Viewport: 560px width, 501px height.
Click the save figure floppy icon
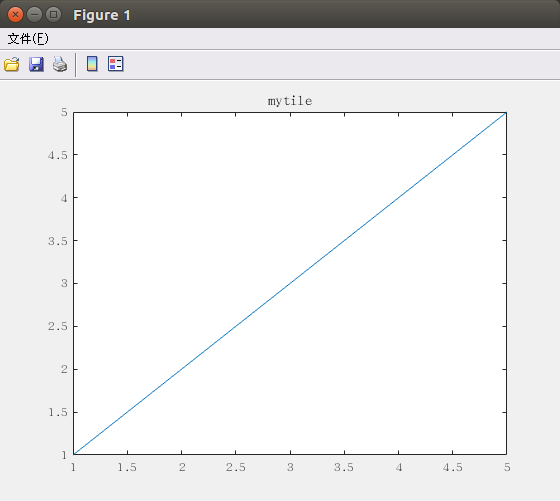click(36, 65)
